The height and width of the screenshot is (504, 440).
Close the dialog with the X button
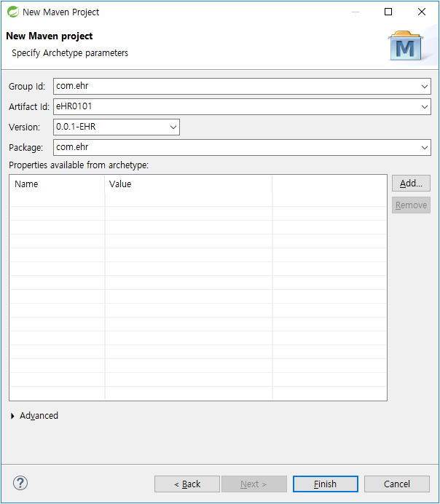[422, 12]
